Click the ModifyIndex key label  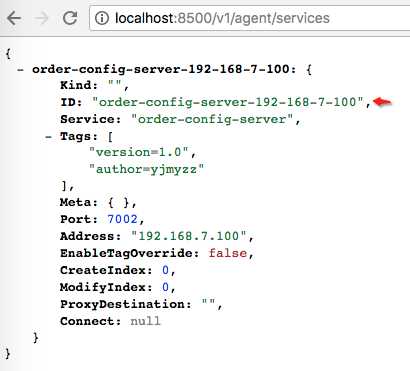pyautogui.click(x=106, y=287)
